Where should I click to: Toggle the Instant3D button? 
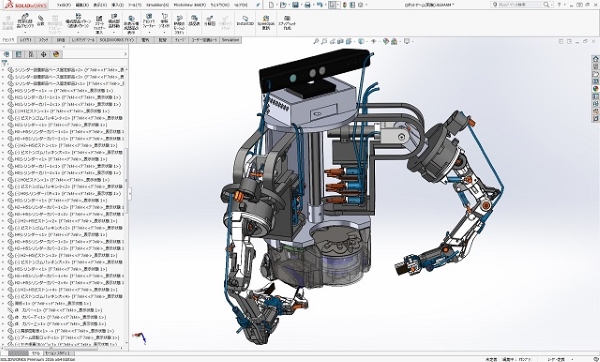(x=245, y=21)
